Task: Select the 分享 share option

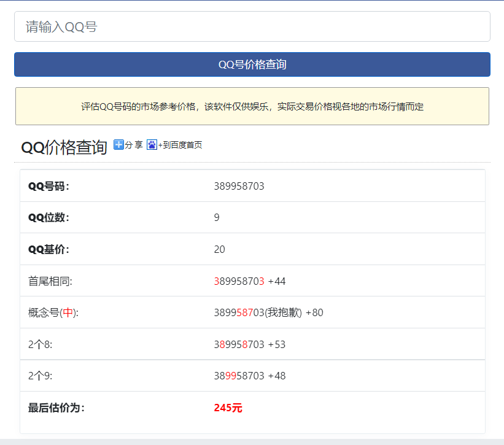Action: pos(131,145)
